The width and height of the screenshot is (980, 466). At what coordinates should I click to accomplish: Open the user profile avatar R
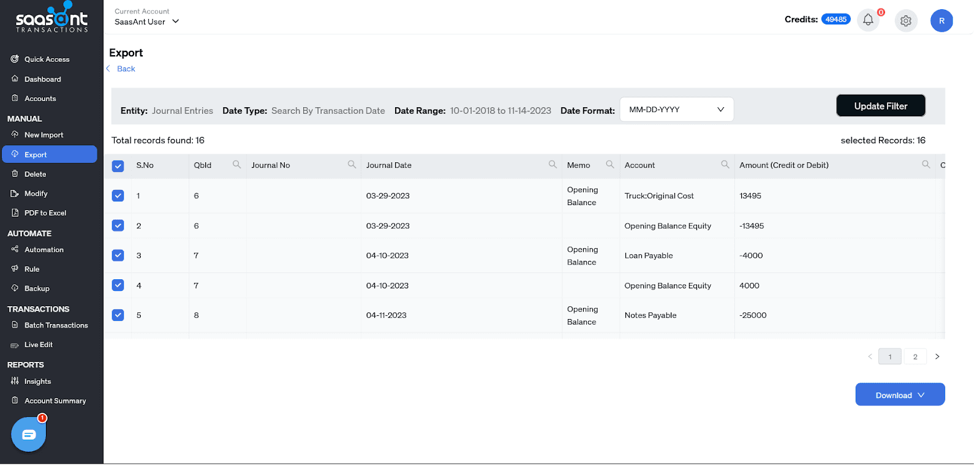941,21
